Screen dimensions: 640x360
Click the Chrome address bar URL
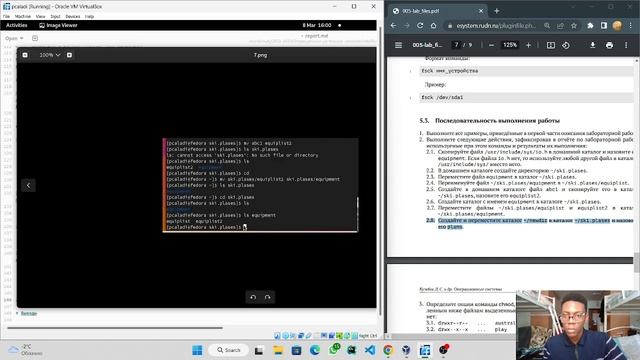pos(496,25)
